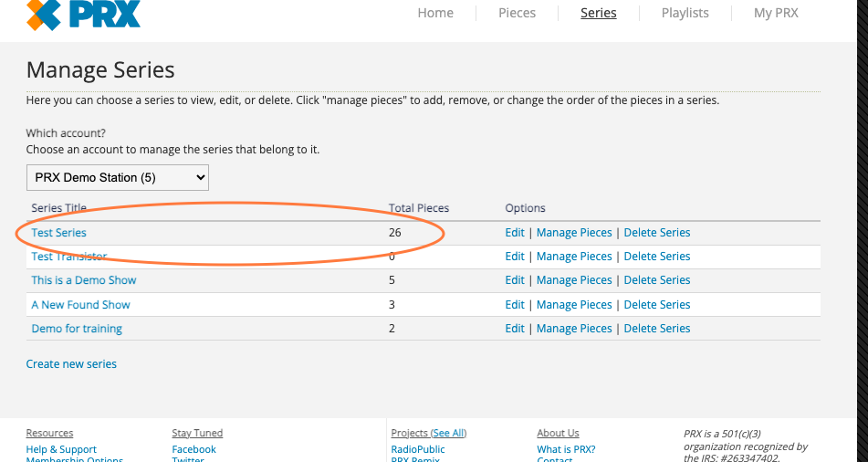The height and width of the screenshot is (462, 868).
Task: Click the Manage Series page heading
Action: click(100, 69)
